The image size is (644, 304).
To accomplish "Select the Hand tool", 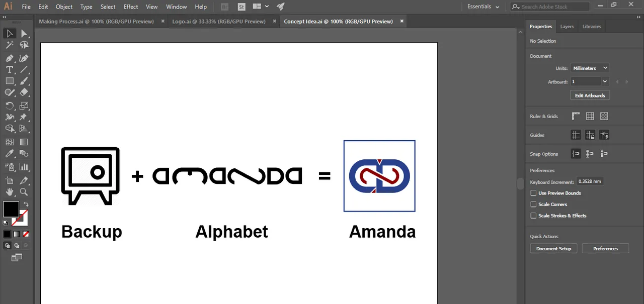I will click(x=10, y=192).
